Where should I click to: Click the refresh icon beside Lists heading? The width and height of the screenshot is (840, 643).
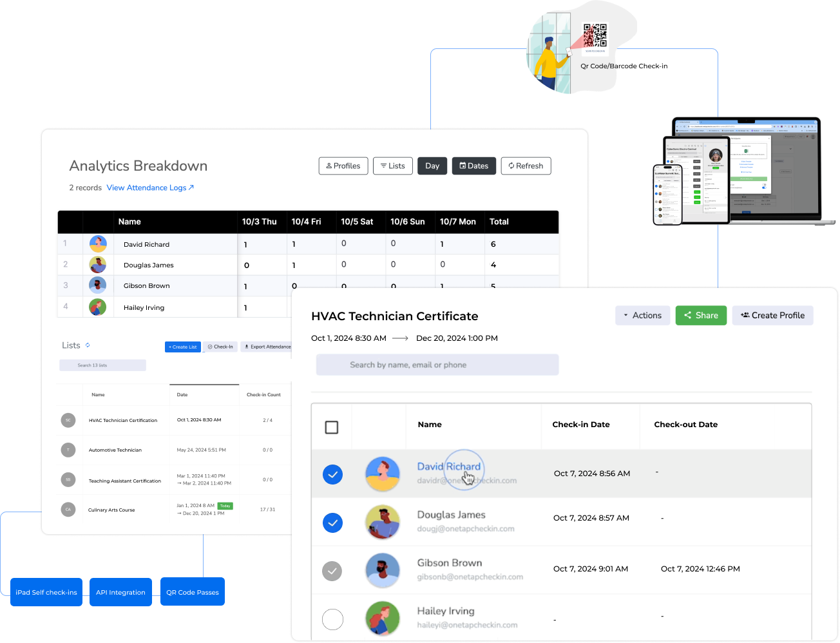point(88,345)
